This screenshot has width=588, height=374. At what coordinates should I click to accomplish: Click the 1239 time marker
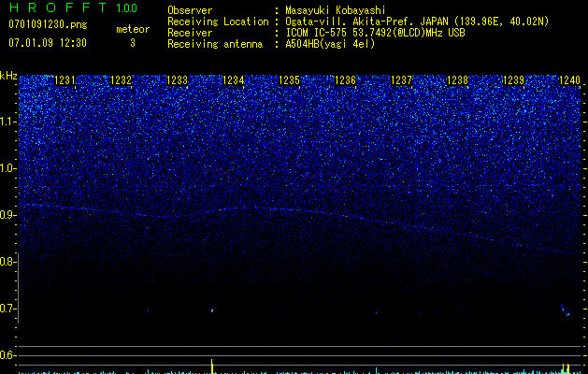[x=513, y=80]
